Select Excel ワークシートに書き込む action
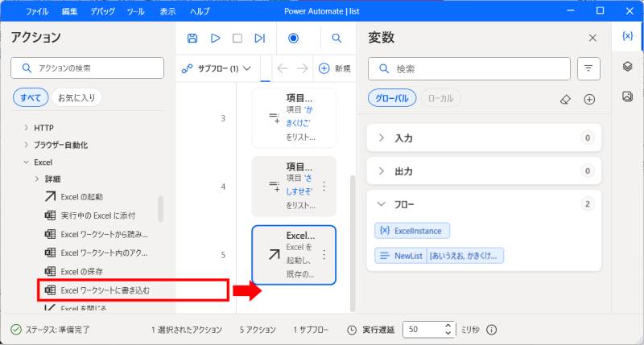644x345 pixels. (97, 290)
